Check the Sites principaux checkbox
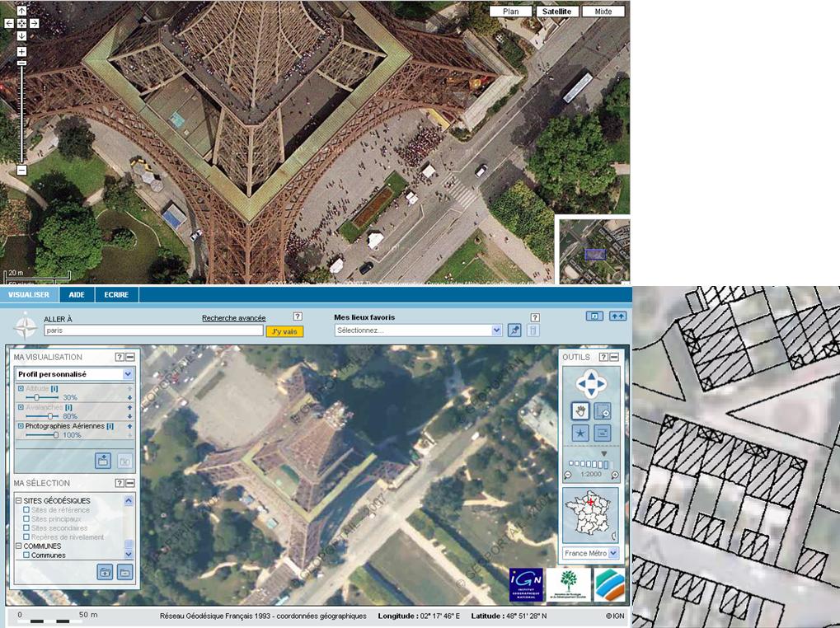 tap(26, 518)
